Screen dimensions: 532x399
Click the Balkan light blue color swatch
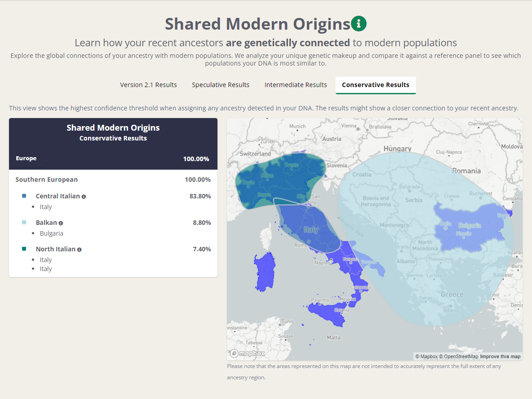(x=24, y=222)
